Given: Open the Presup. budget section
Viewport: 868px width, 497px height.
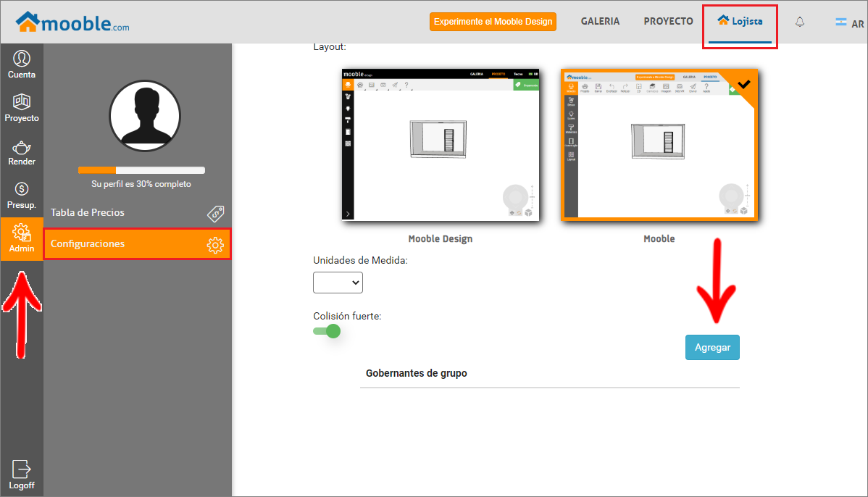Looking at the screenshot, I should pos(22,196).
